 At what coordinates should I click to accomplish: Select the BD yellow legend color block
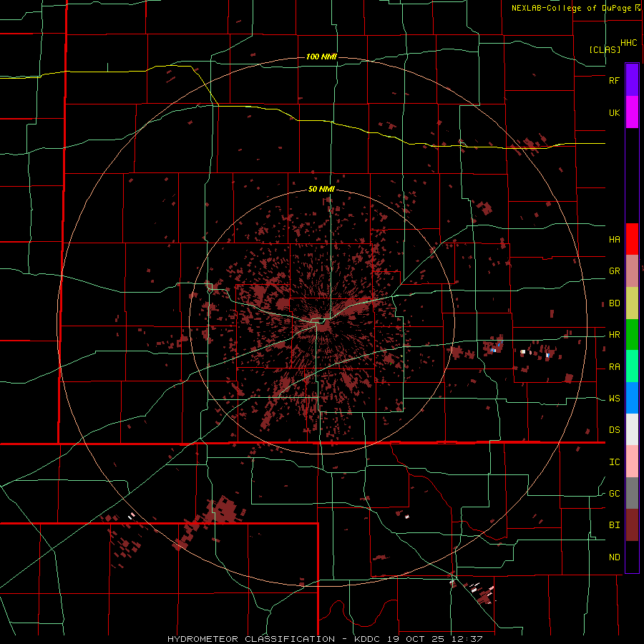click(x=632, y=303)
